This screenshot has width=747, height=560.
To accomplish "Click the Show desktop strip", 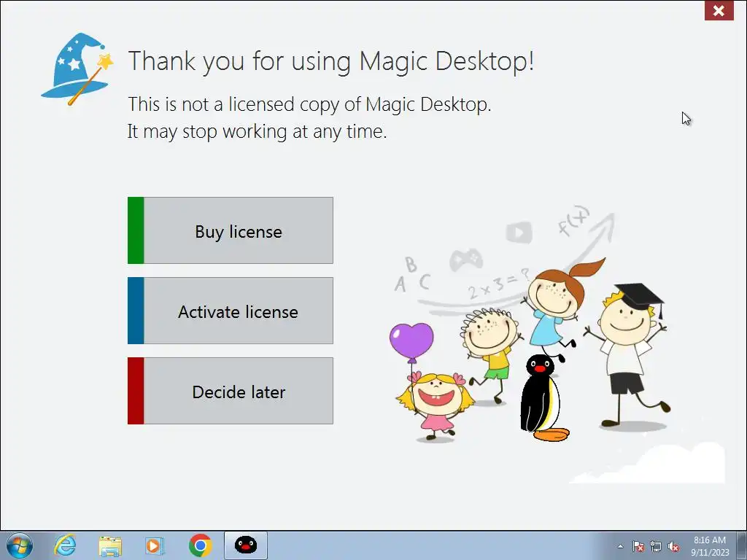I will 741,545.
